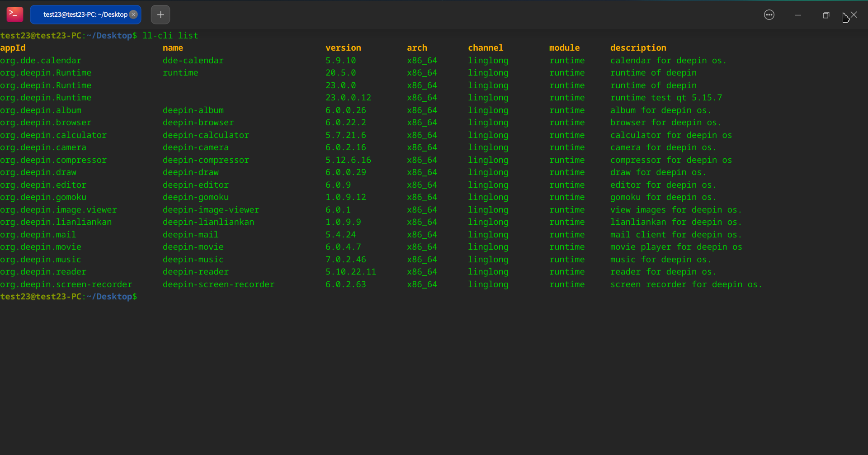Viewport: 868px width, 455px height.
Task: Click the org.deepin.draw appId
Action: (x=38, y=172)
